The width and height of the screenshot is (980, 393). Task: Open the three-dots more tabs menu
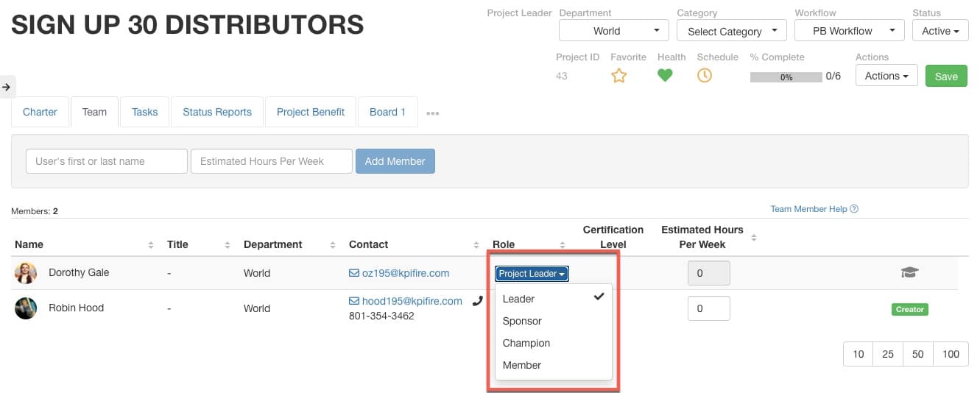[433, 113]
